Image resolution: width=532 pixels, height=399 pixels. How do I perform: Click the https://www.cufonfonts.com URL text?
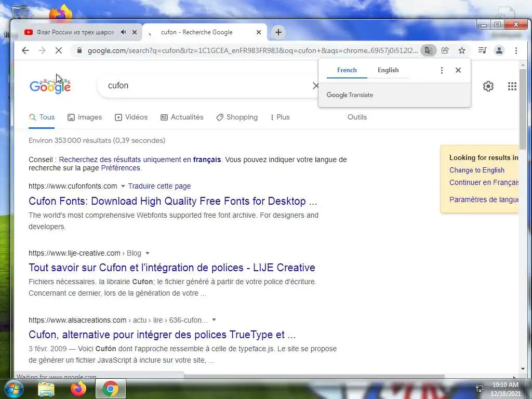73,187
